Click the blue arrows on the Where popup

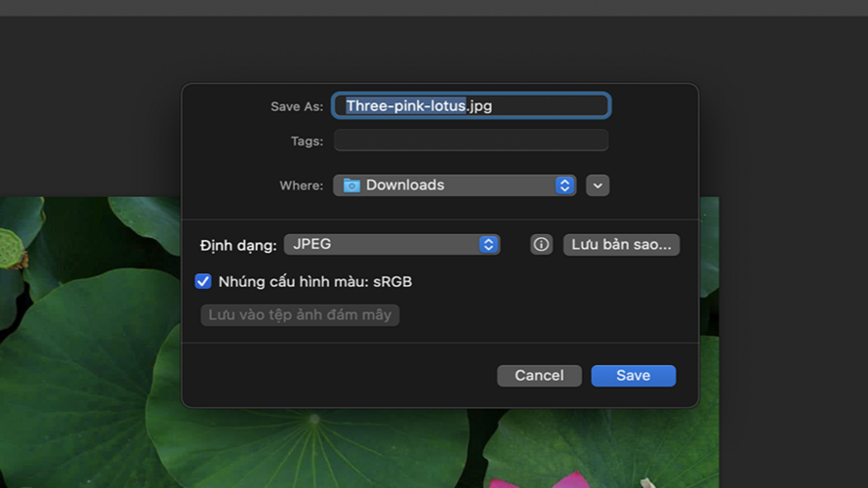pyautogui.click(x=564, y=185)
